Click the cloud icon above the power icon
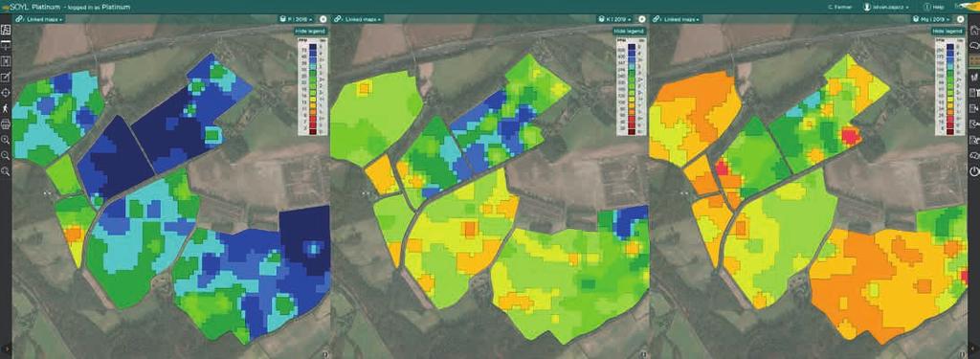The width and height of the screenshot is (980, 359). [973, 155]
